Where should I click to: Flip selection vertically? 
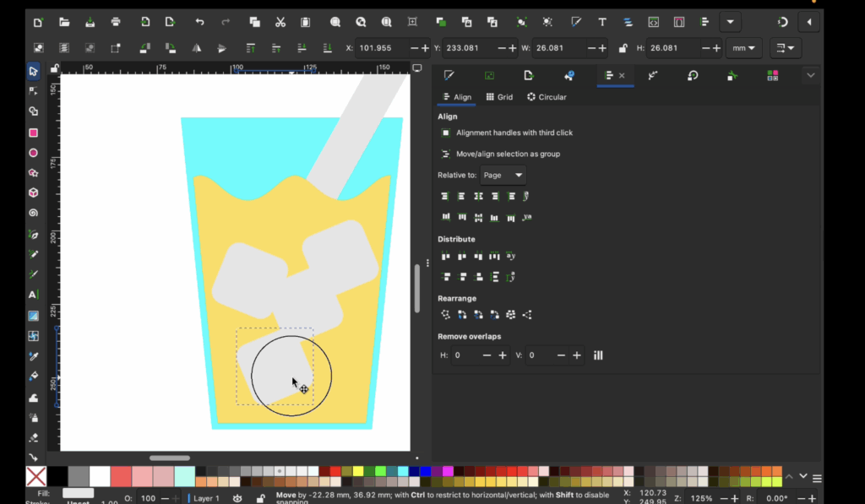click(x=222, y=48)
